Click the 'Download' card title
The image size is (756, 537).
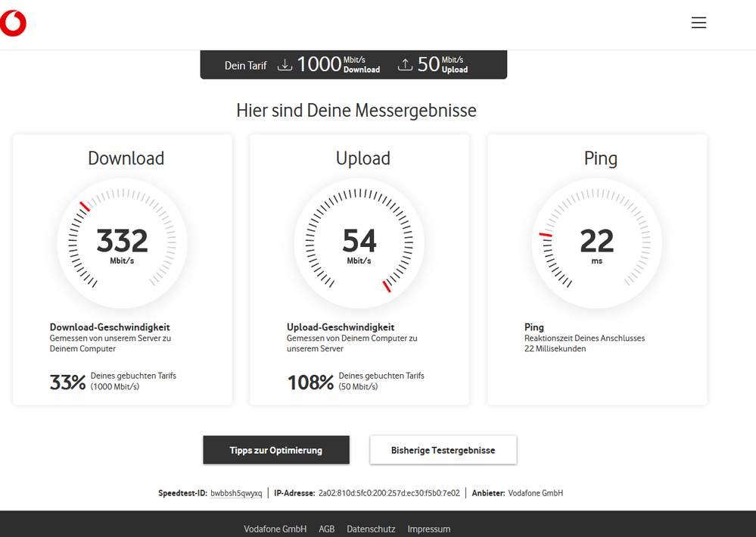coord(126,158)
